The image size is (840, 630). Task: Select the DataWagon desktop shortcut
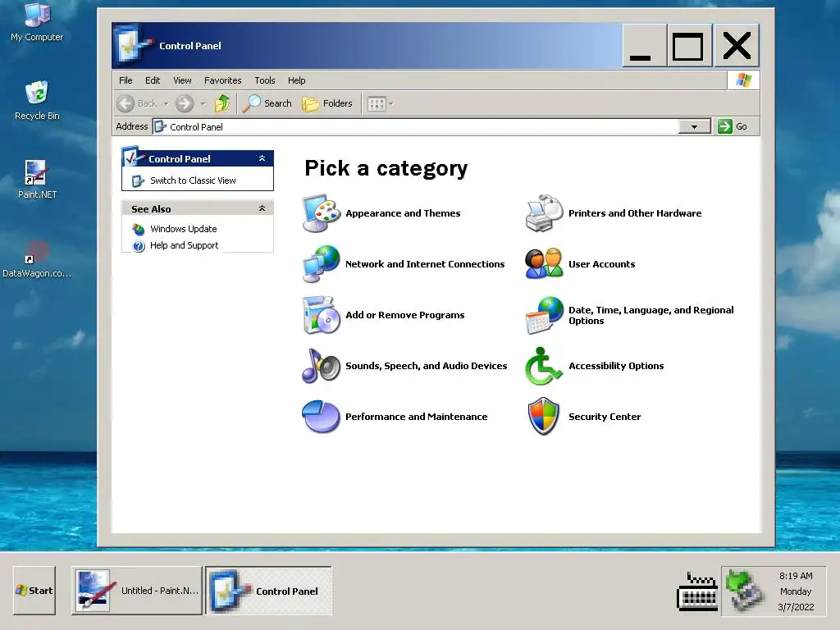pos(37,259)
